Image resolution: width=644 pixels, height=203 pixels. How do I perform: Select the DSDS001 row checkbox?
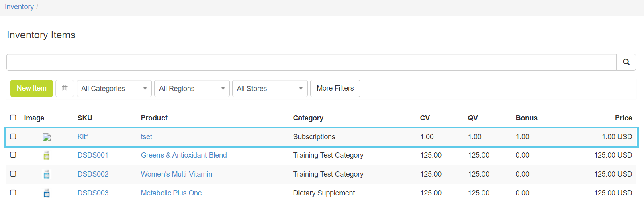click(x=13, y=155)
